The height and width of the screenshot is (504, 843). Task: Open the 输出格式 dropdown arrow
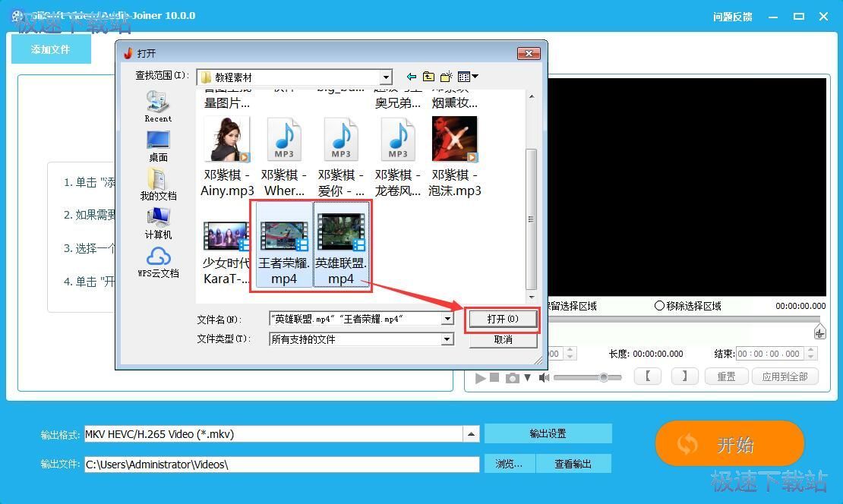coord(471,433)
